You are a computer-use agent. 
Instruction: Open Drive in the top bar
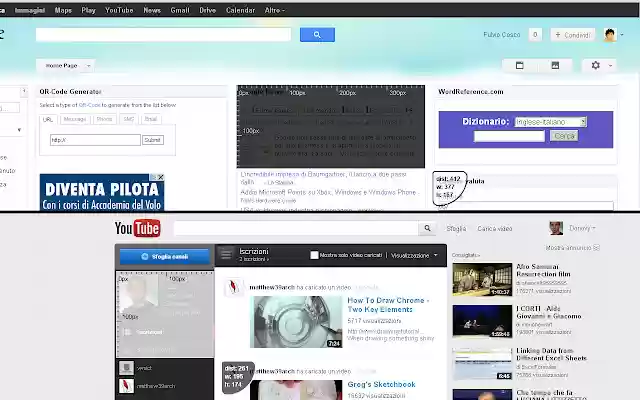coord(208,10)
